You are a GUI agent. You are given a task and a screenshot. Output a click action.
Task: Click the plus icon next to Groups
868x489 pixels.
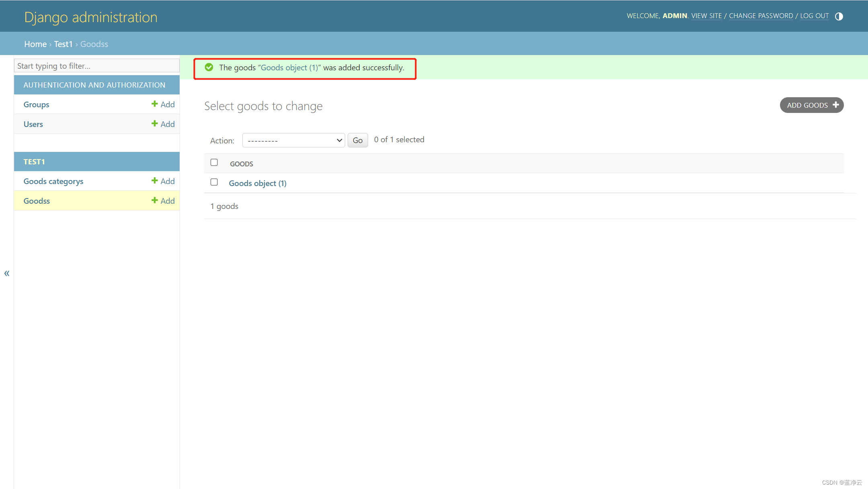[154, 104]
